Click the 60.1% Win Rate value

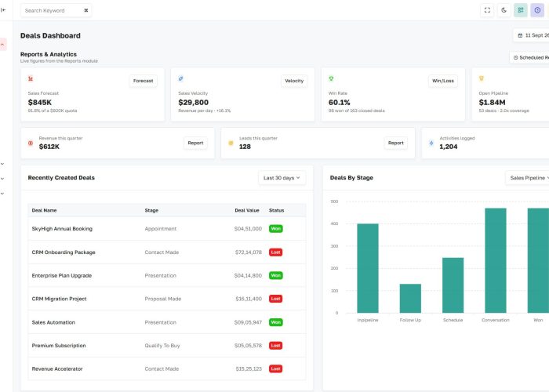339,103
